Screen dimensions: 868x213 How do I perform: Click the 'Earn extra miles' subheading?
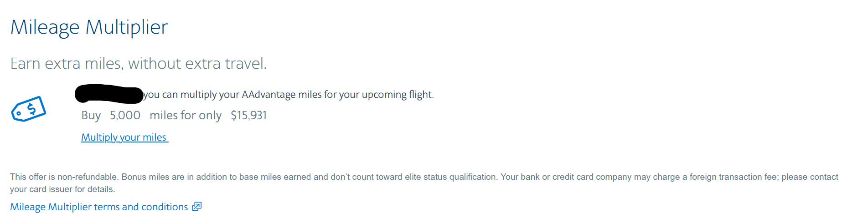tap(138, 63)
